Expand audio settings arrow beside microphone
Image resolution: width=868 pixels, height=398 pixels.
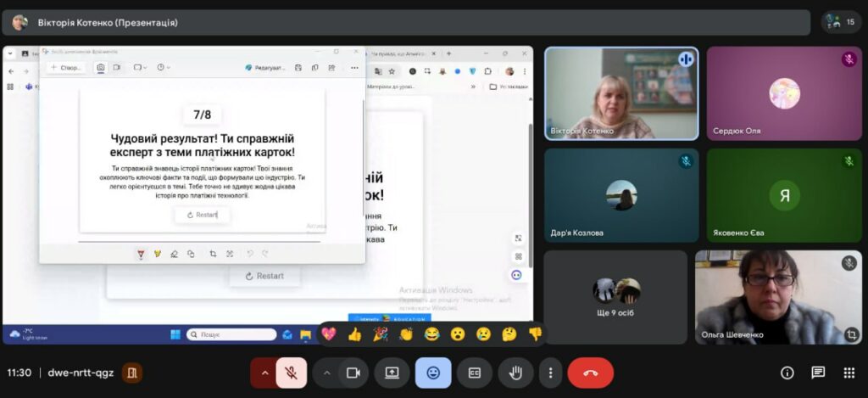pyautogui.click(x=264, y=373)
